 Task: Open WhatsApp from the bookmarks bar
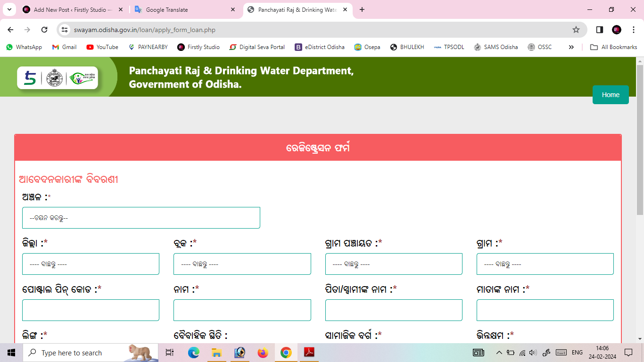coord(24,47)
